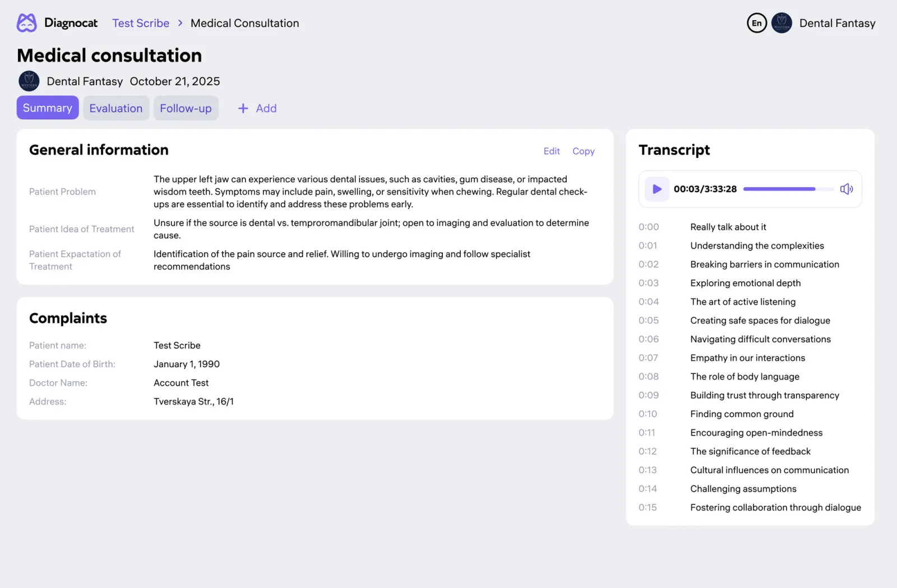Image resolution: width=897 pixels, height=588 pixels.
Task: Edit the General information section
Action: pos(552,151)
